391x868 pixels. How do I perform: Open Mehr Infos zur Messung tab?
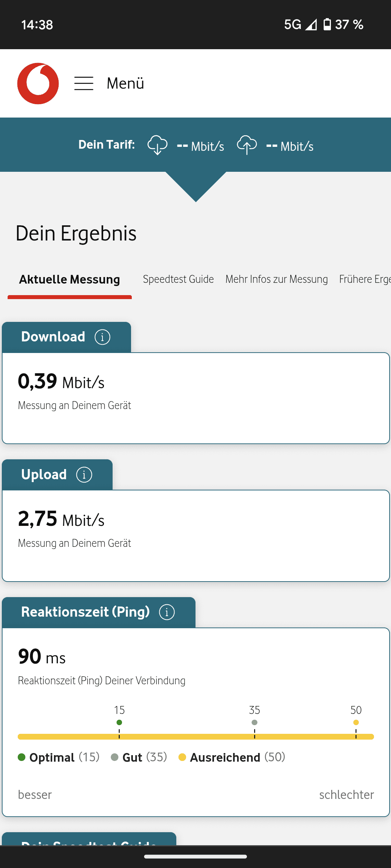point(277,279)
